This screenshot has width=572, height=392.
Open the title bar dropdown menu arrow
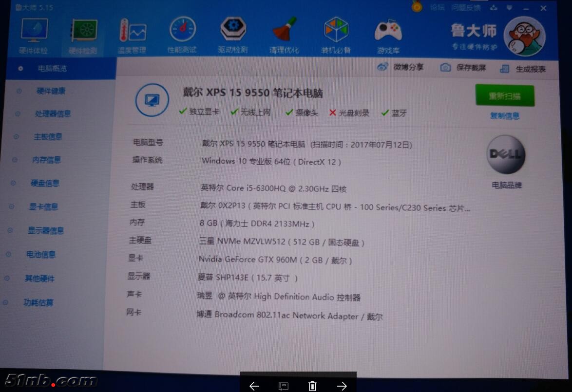[x=509, y=8]
